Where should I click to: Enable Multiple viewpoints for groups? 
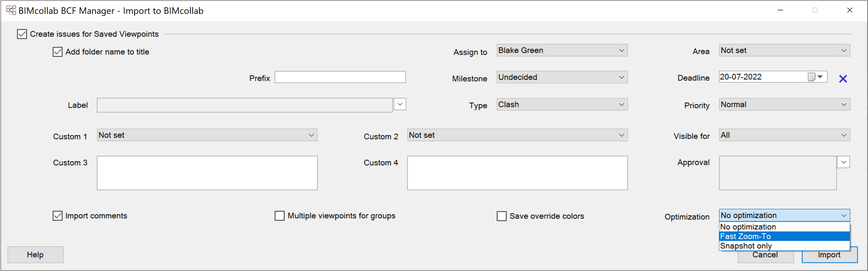tap(279, 216)
